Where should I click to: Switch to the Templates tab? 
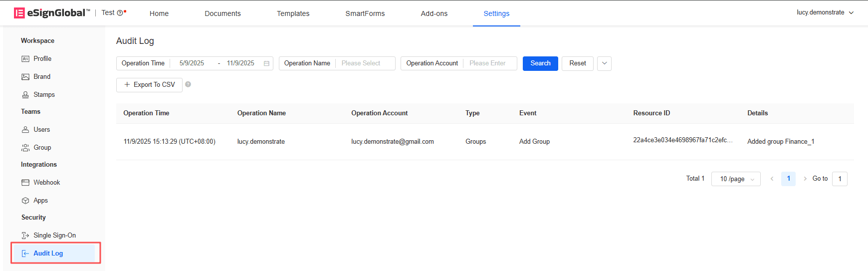pos(293,13)
